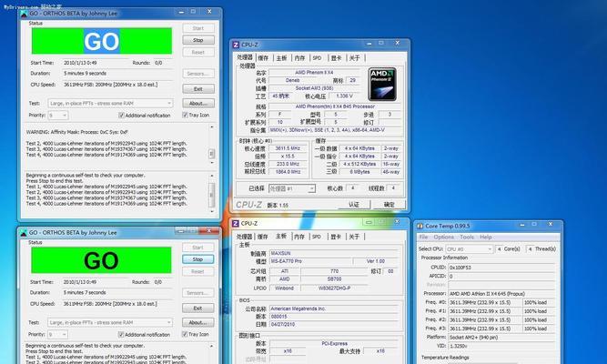Switch to 主板 tab in top CPU-Z window
607x364 pixels.
coord(281,57)
